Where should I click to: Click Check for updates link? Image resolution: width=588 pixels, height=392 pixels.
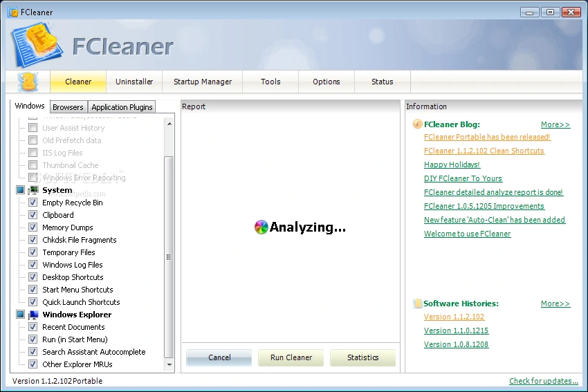(x=543, y=381)
